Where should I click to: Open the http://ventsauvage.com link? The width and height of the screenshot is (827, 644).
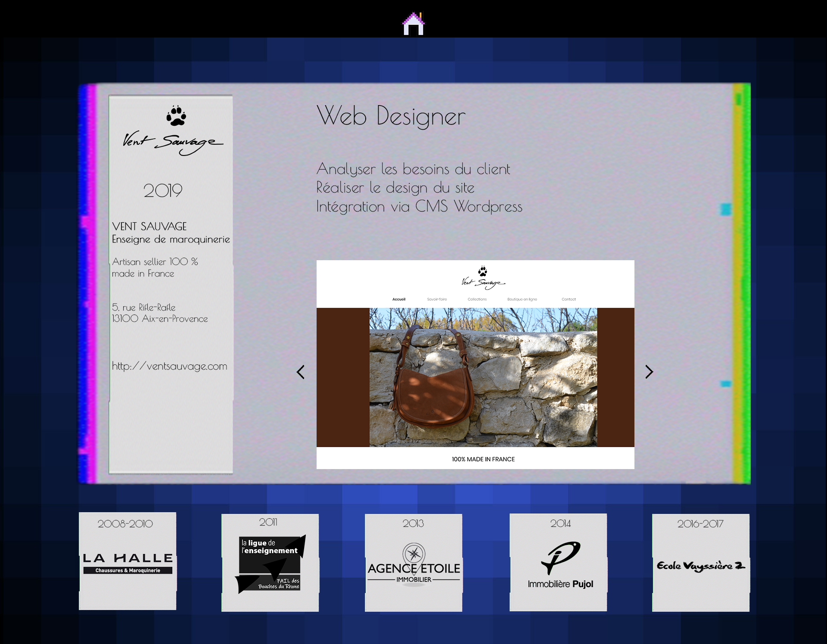pos(169,366)
